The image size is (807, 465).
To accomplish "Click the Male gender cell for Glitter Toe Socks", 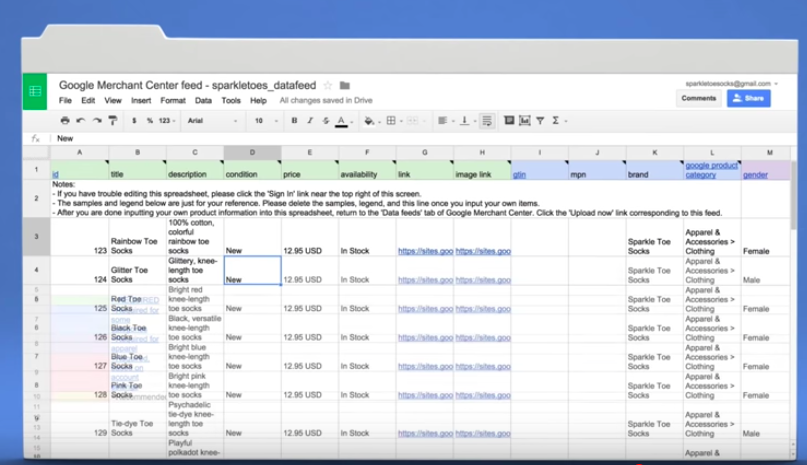I will pos(766,270).
